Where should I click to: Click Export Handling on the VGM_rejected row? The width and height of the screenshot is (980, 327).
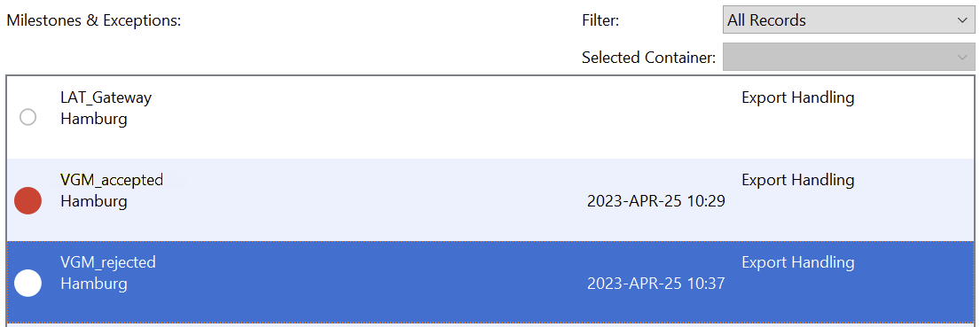tap(798, 262)
